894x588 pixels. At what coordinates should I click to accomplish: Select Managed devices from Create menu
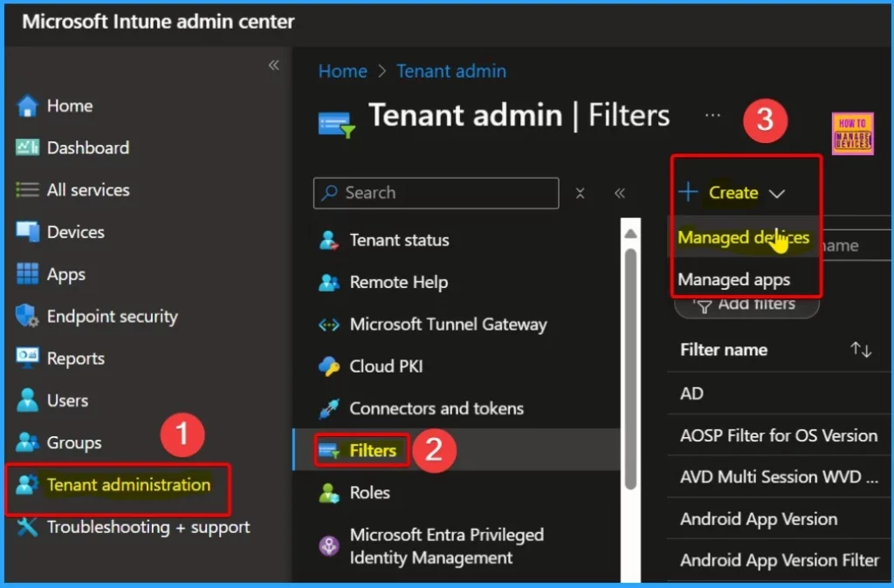click(x=744, y=237)
